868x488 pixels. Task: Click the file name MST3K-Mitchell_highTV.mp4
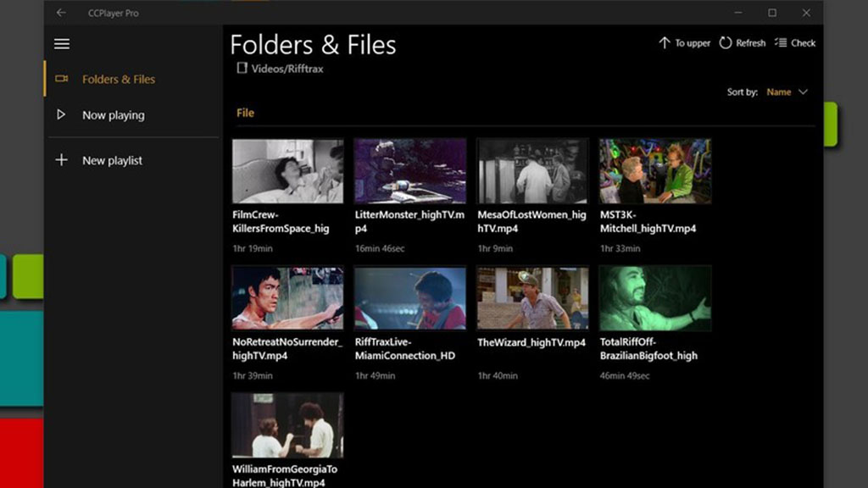point(648,221)
